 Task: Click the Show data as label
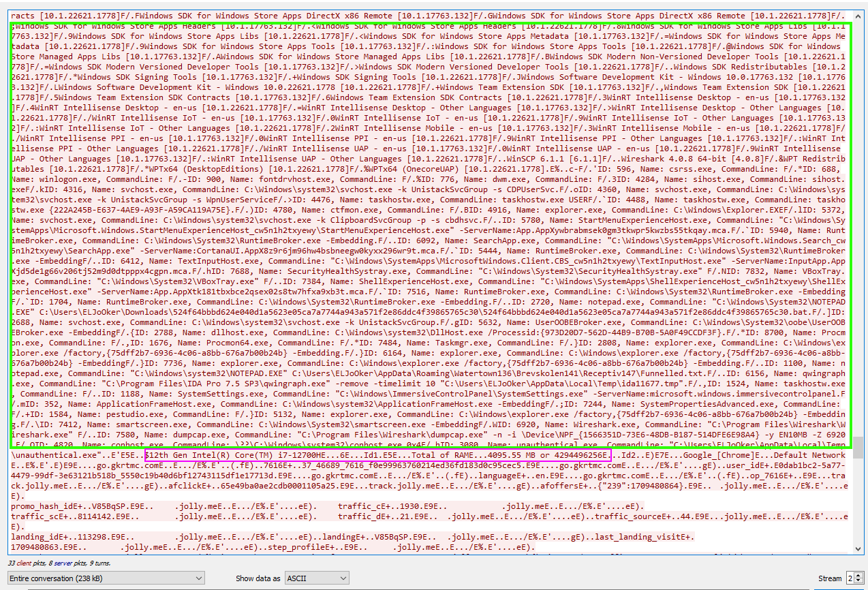coord(258,578)
